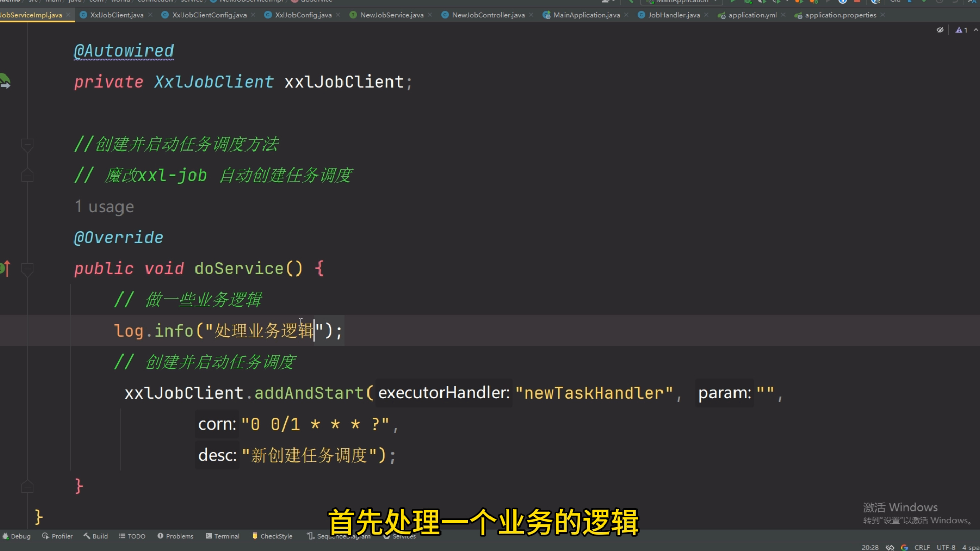
Task: Toggle the fold marker ending the comment block
Action: pos(28,176)
